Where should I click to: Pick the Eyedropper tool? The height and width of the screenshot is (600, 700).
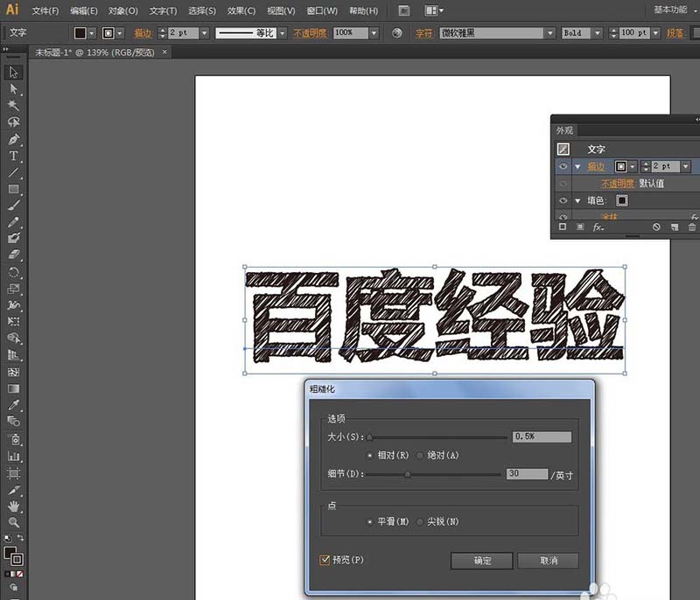click(x=14, y=405)
